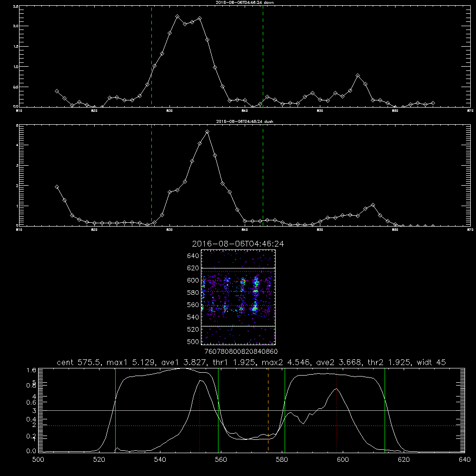
Task: Click the x-axis label 560 on bottom plot
Action: pyautogui.click(x=221, y=460)
